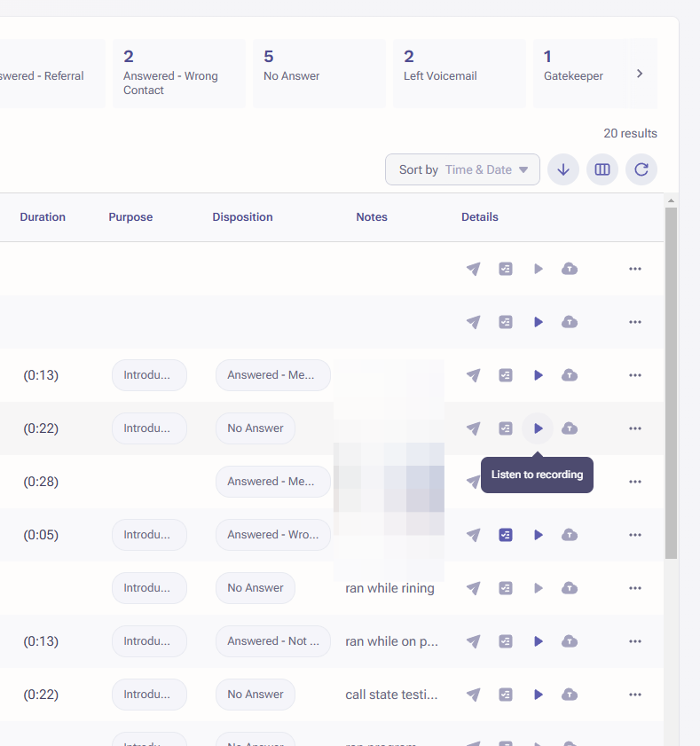The width and height of the screenshot is (700, 746).
Task: Open more options on 'call state testi...' row
Action: 635,695
